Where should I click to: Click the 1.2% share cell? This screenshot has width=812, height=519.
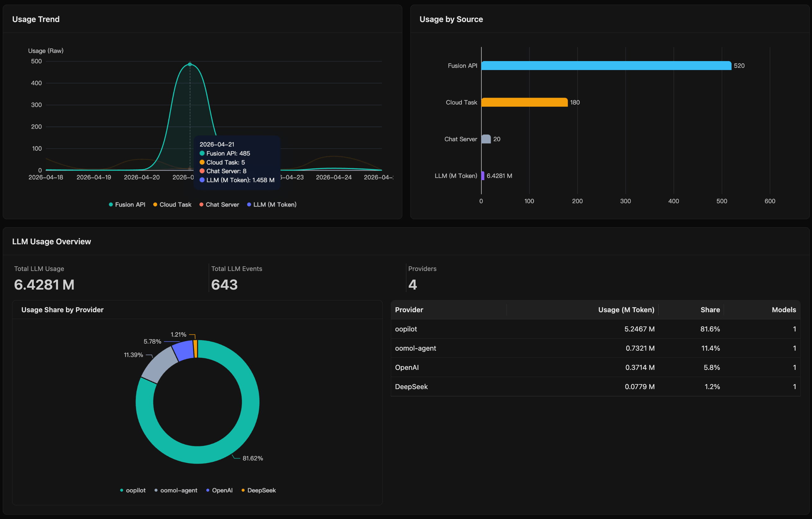pyautogui.click(x=712, y=387)
